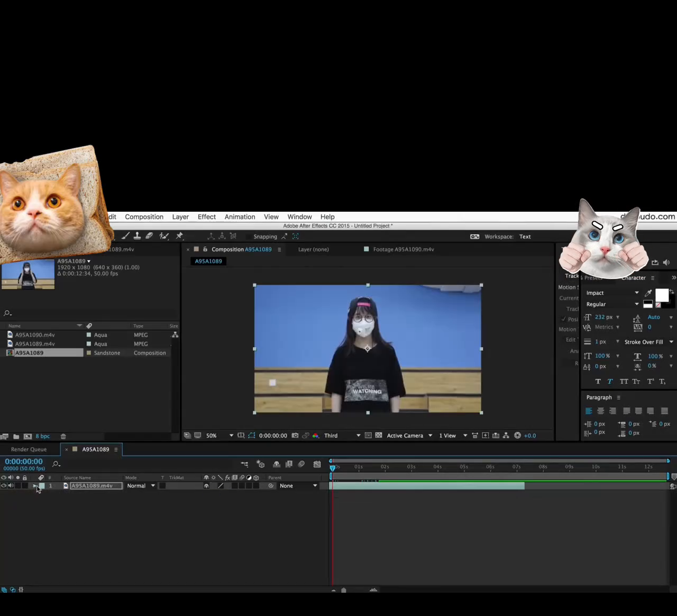Open the Layer menu
The width and height of the screenshot is (677, 616).
[180, 217]
